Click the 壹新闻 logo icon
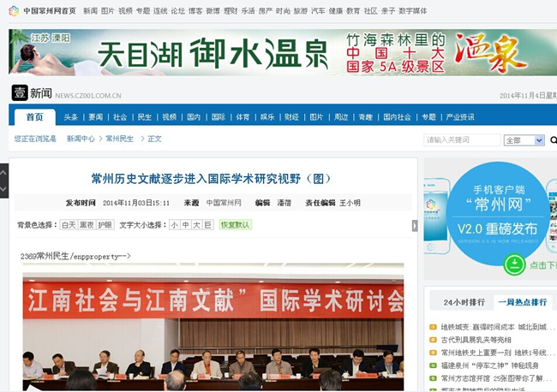557x392 pixels. pos(19,92)
